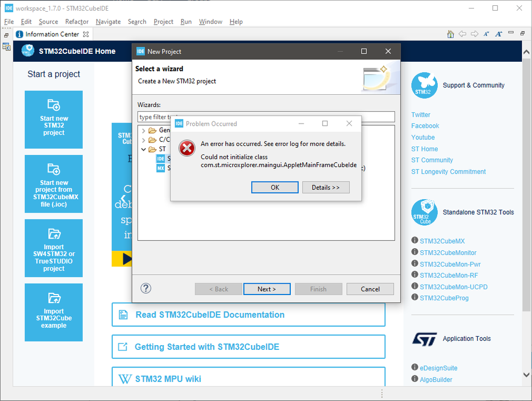Screen dimensions: 532x401
Task: Click the info icon next to STM32CubeMonitor
Action: [x=415, y=252]
